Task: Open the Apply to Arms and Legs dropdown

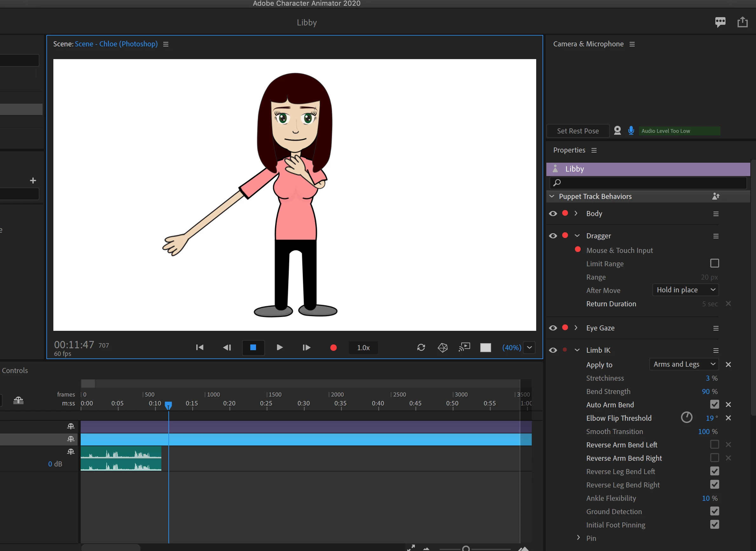Action: (684, 364)
